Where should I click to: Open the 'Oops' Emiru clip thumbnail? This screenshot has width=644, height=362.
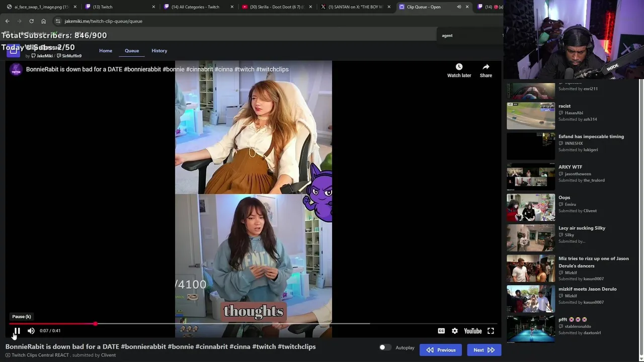tap(531, 208)
